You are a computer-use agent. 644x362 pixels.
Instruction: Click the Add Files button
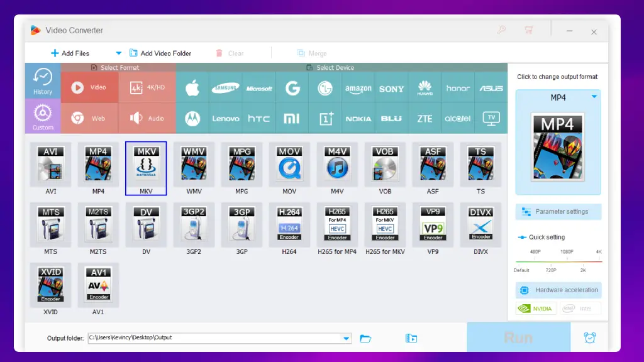tap(70, 53)
